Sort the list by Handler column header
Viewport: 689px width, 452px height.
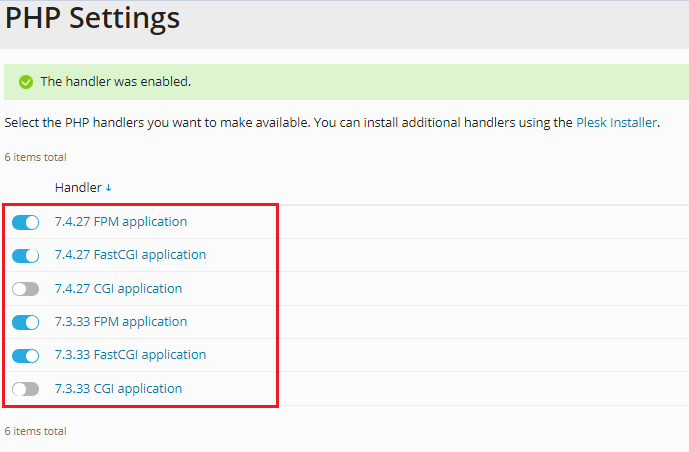pyautogui.click(x=77, y=187)
